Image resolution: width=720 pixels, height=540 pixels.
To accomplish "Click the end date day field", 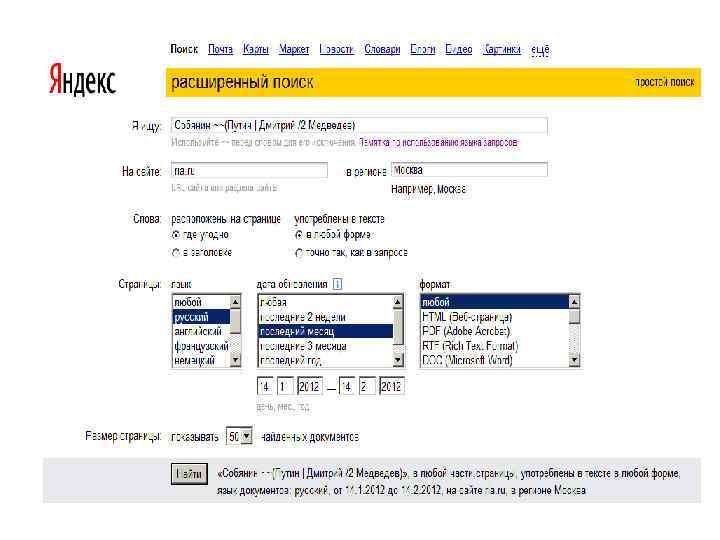I will tap(347, 386).
